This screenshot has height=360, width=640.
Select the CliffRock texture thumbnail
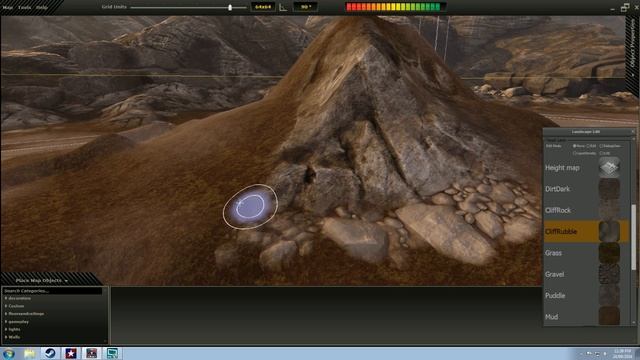click(609, 210)
